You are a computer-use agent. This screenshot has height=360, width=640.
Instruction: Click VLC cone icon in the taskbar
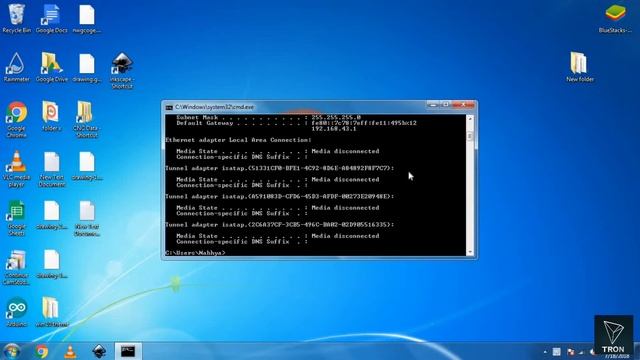click(70, 351)
